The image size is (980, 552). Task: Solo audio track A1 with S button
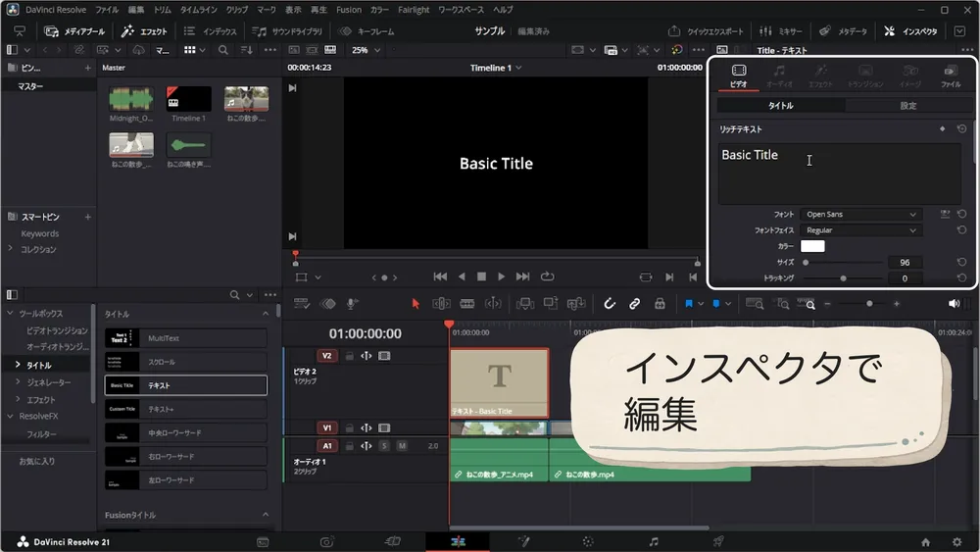(384, 446)
